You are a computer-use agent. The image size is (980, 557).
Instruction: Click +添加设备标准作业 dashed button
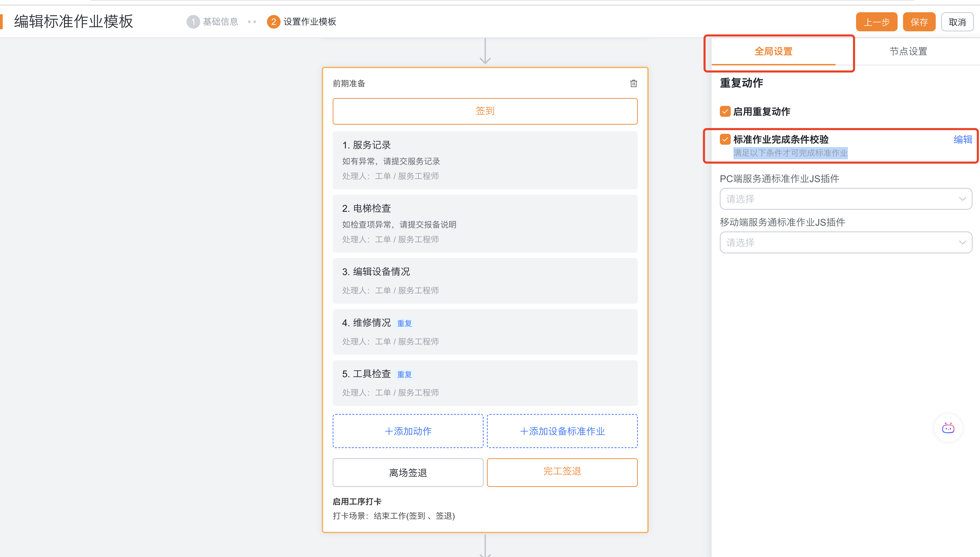pyautogui.click(x=562, y=431)
